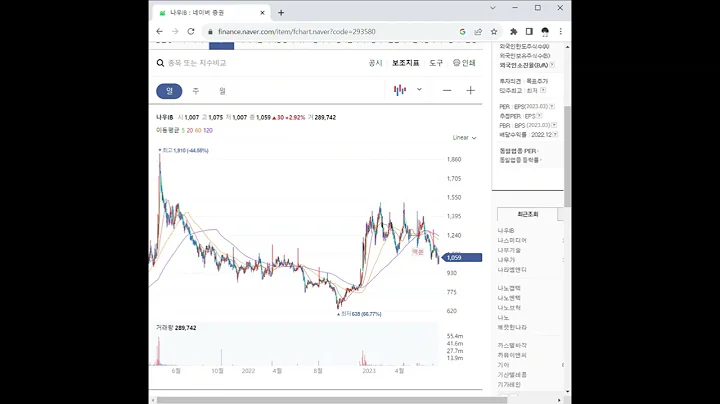Click the 인쇄 print button
The image size is (720, 404).
(x=464, y=63)
